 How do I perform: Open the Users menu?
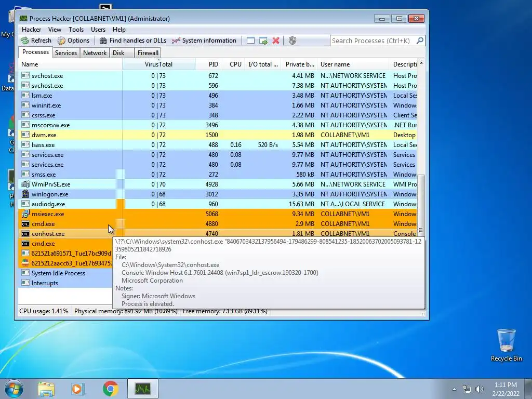[98, 30]
